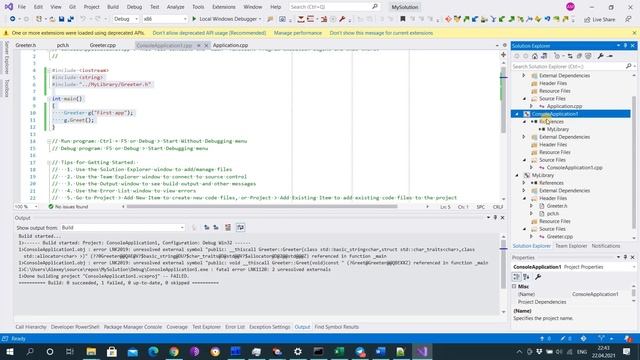The width and height of the screenshot is (640, 360).
Task: Select pch.h in Solution Explorer tree
Action: [553, 213]
